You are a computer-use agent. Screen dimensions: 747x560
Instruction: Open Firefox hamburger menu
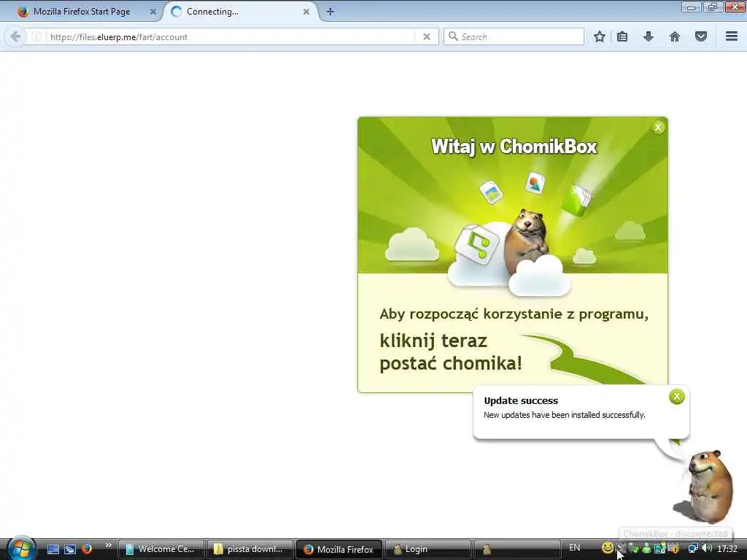(x=732, y=36)
